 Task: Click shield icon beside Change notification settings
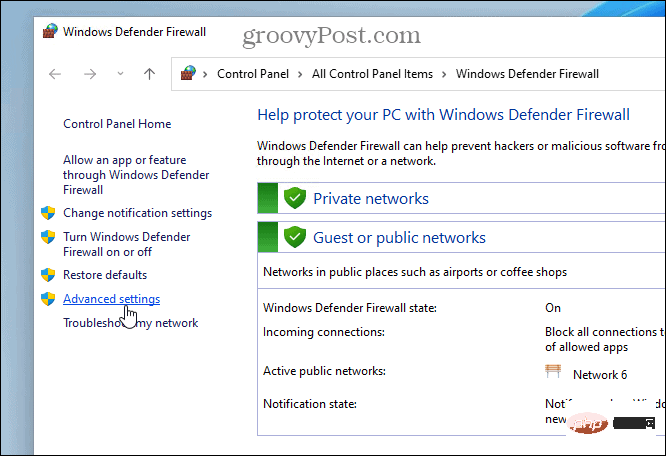click(48, 213)
